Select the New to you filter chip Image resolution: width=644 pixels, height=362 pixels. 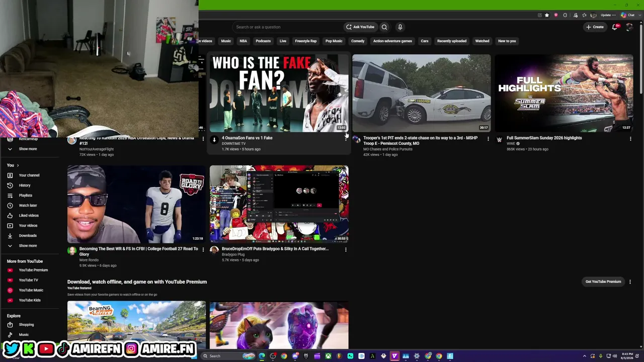[x=507, y=41]
